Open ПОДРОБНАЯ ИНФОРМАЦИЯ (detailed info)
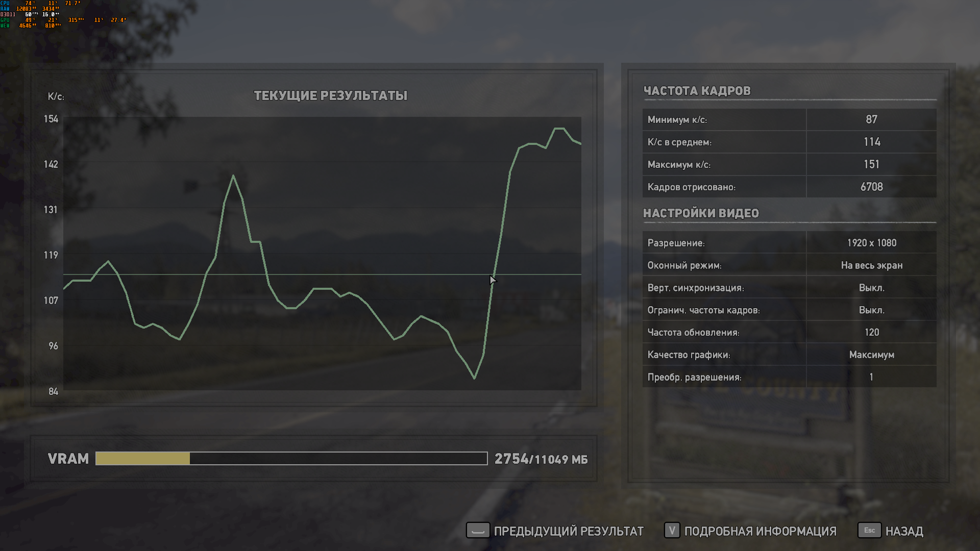This screenshot has width=980, height=551. 760,531
